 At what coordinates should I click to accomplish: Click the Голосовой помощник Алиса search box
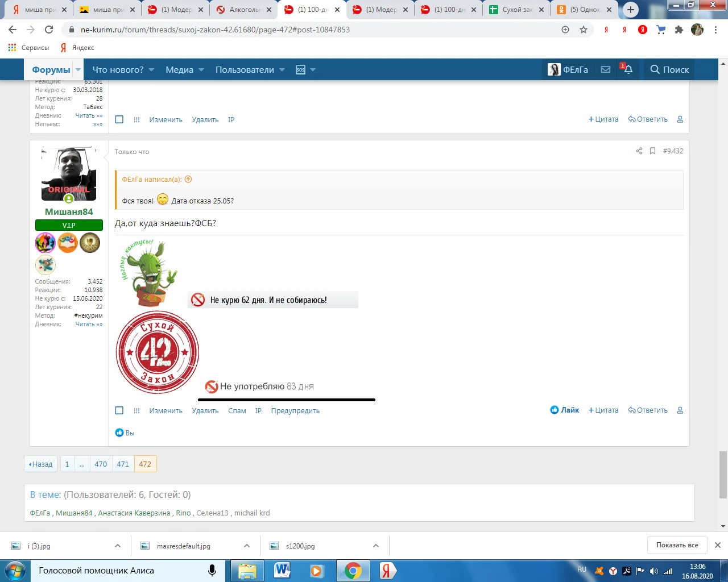127,571
